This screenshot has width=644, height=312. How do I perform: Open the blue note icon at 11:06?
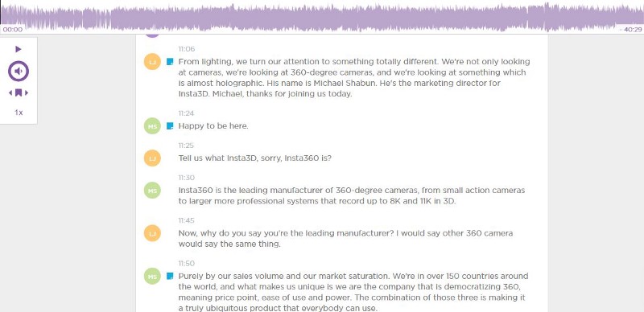click(170, 62)
